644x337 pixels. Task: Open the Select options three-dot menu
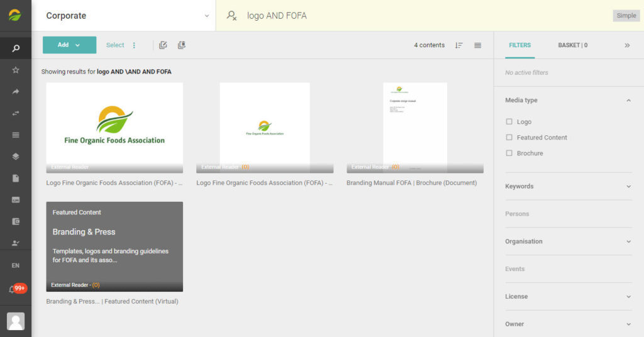pyautogui.click(x=134, y=45)
